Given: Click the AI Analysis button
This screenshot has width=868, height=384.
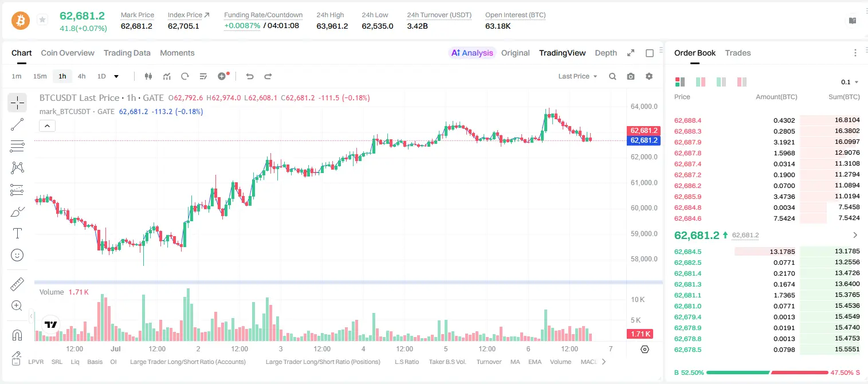Looking at the screenshot, I should click(472, 53).
